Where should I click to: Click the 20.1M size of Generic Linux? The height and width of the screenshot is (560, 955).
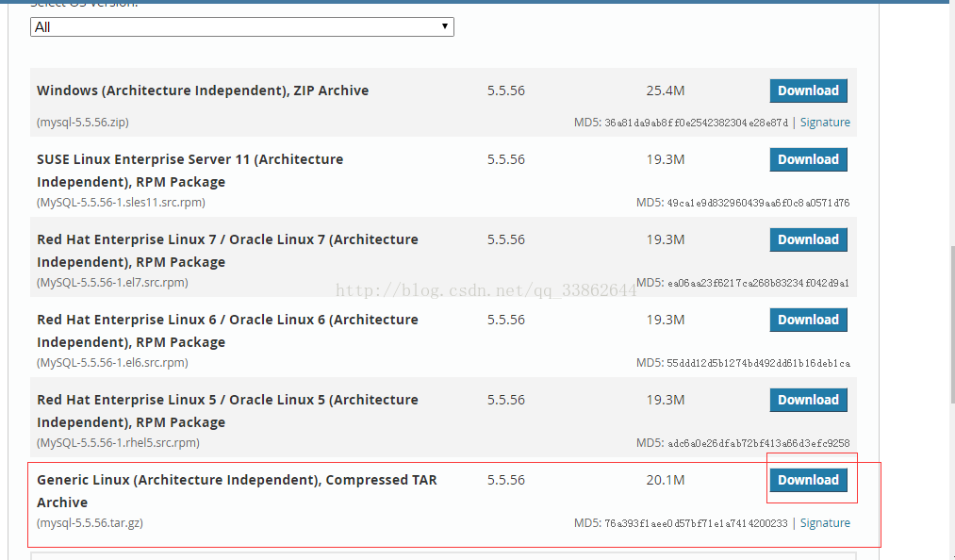[665, 480]
